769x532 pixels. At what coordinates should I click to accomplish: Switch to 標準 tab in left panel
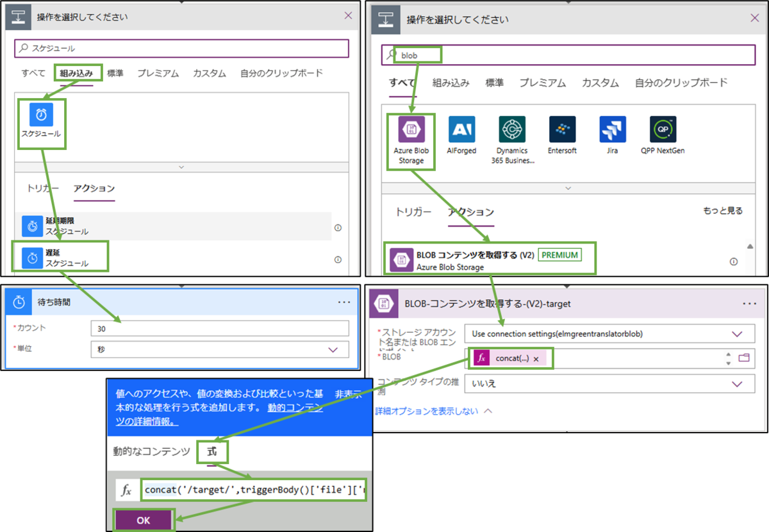coord(116,73)
